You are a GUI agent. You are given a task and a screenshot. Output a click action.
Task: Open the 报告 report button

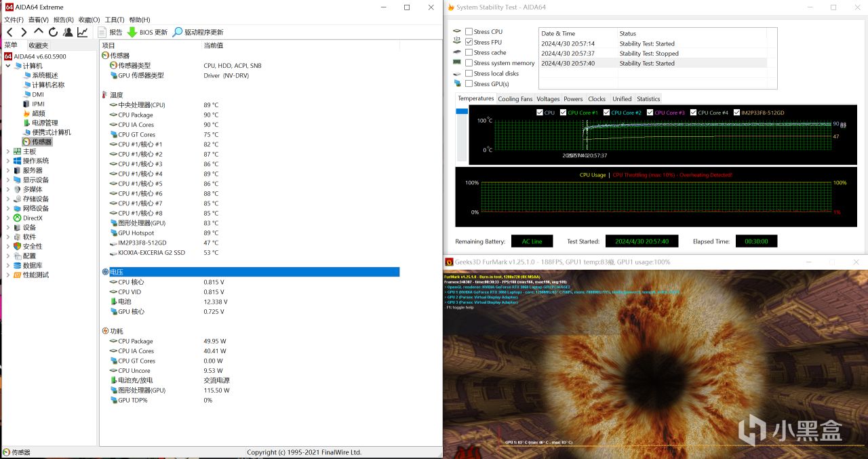pos(111,32)
